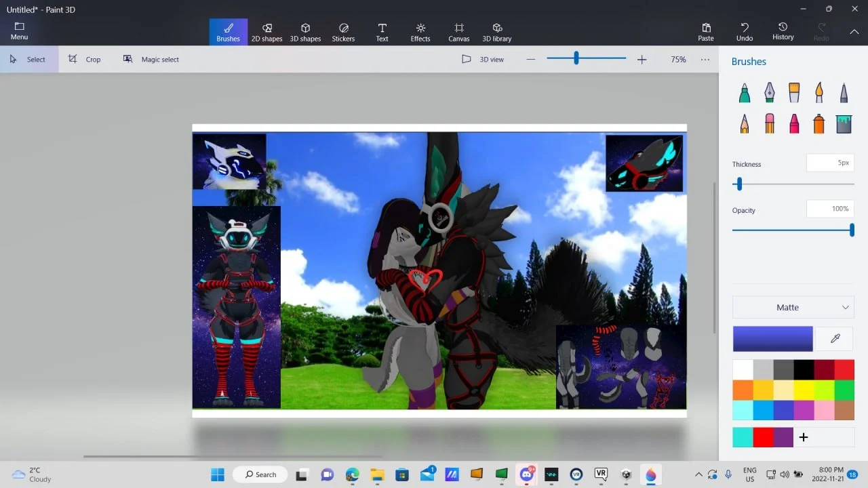
Task: Open the Stickers tab
Action: pyautogui.click(x=343, y=32)
